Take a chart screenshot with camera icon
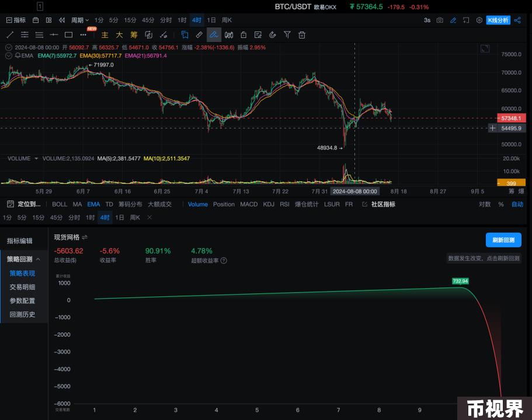This screenshot has height=420, width=532. click(x=440, y=20)
